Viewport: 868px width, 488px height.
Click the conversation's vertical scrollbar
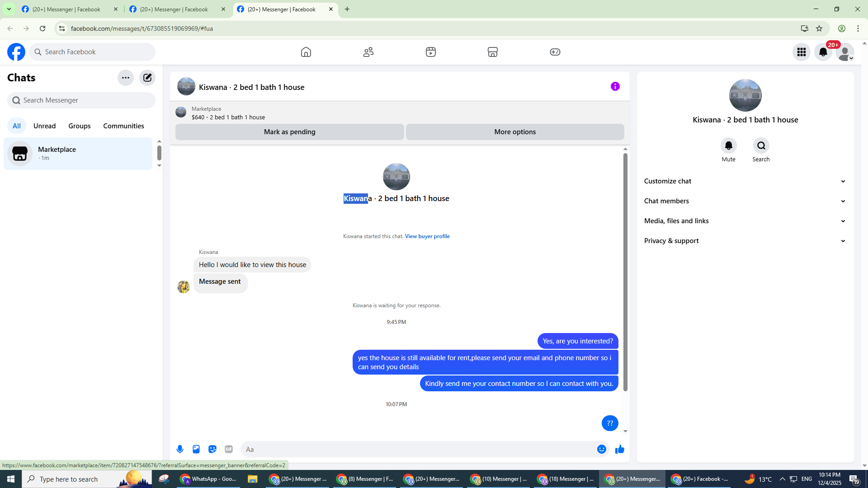click(x=625, y=271)
